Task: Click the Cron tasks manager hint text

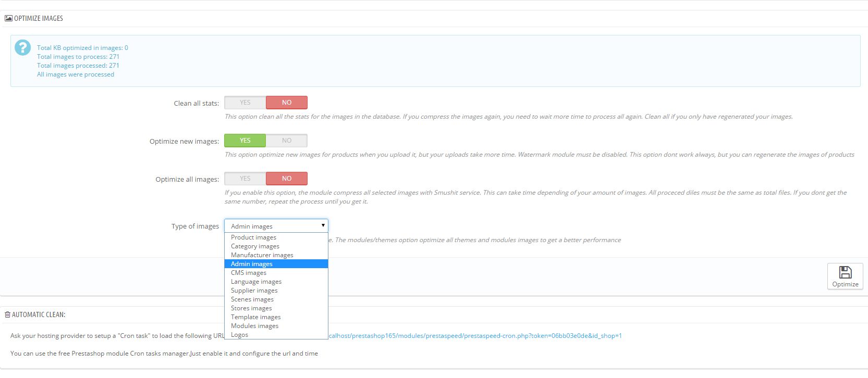Action: 164,354
